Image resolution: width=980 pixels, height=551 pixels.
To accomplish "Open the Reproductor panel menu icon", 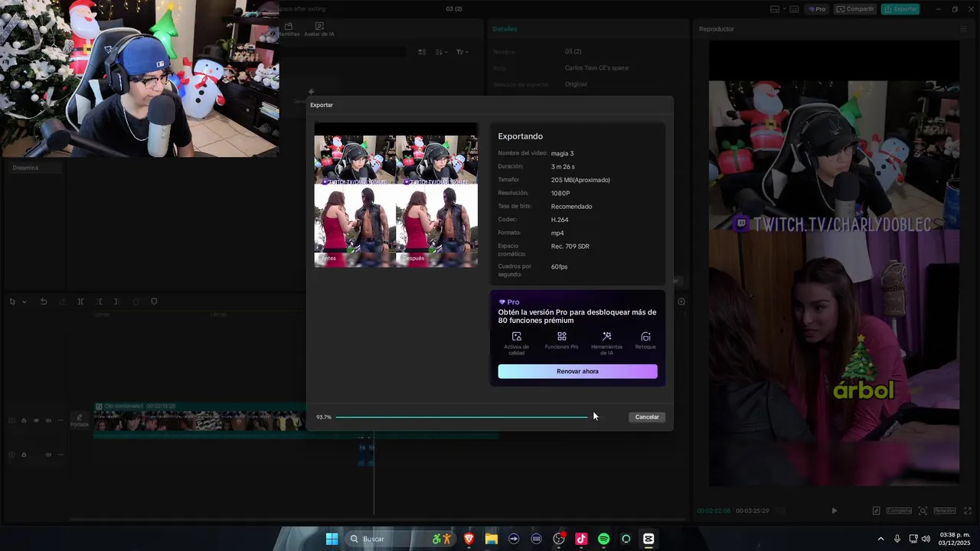I will [964, 29].
